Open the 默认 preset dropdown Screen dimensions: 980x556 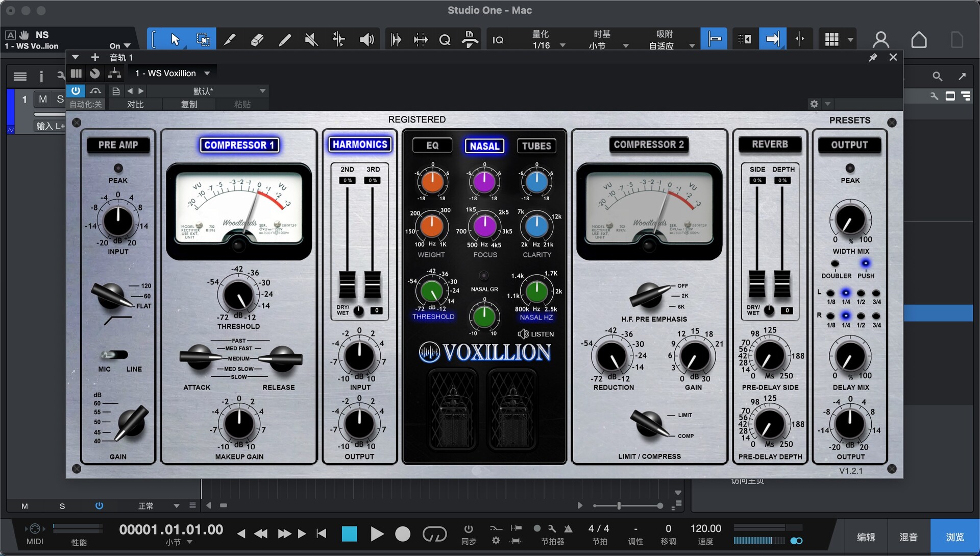point(262,91)
